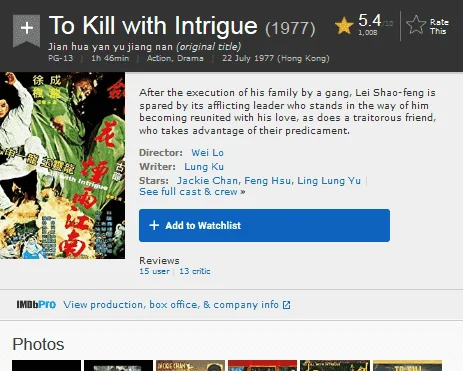This screenshot has height=371, width=463.
Task: Open the 22 July 1977 release date link
Action: pos(276,58)
